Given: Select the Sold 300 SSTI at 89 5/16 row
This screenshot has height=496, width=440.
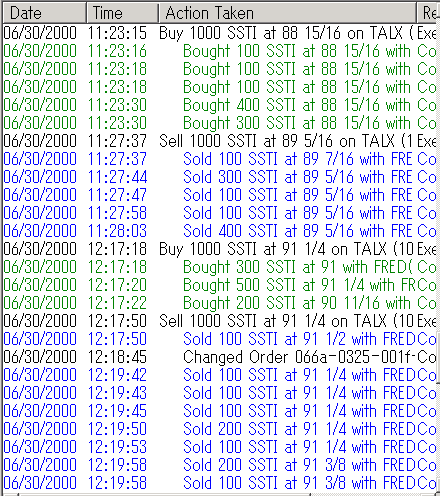Looking at the screenshot, I should coord(220,177).
